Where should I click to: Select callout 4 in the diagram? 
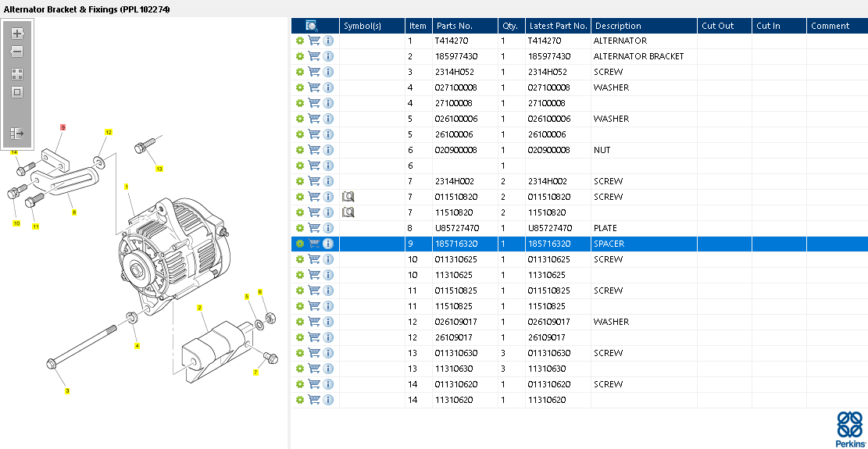click(138, 346)
